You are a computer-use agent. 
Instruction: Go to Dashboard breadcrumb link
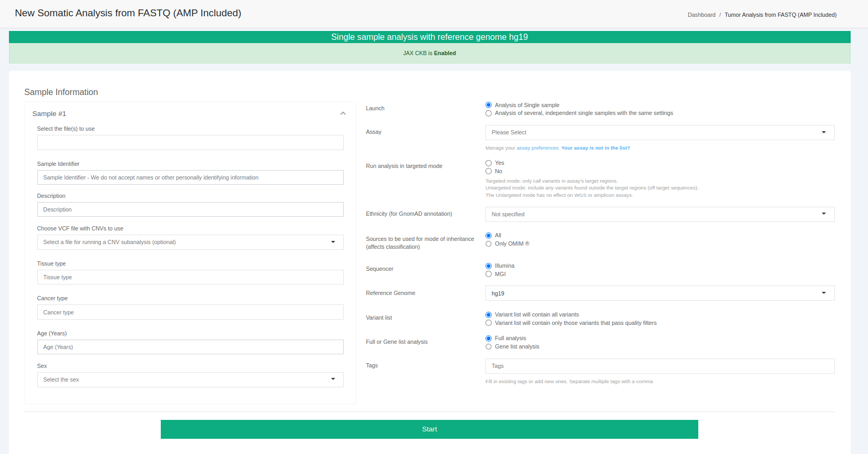[x=701, y=15]
